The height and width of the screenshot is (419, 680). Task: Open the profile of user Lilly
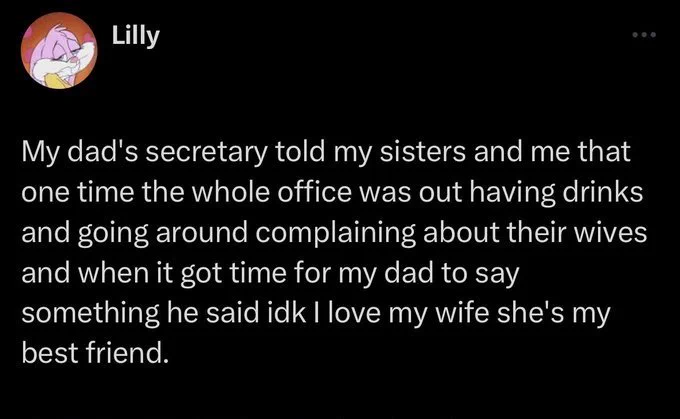tap(136, 36)
